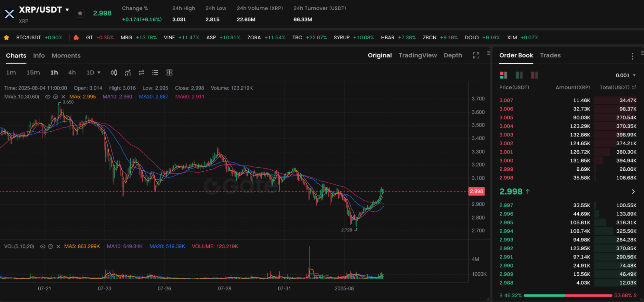Screen dimensions: 644x302
Task: Open MBG +13.78% ticker
Action: [x=139, y=38]
